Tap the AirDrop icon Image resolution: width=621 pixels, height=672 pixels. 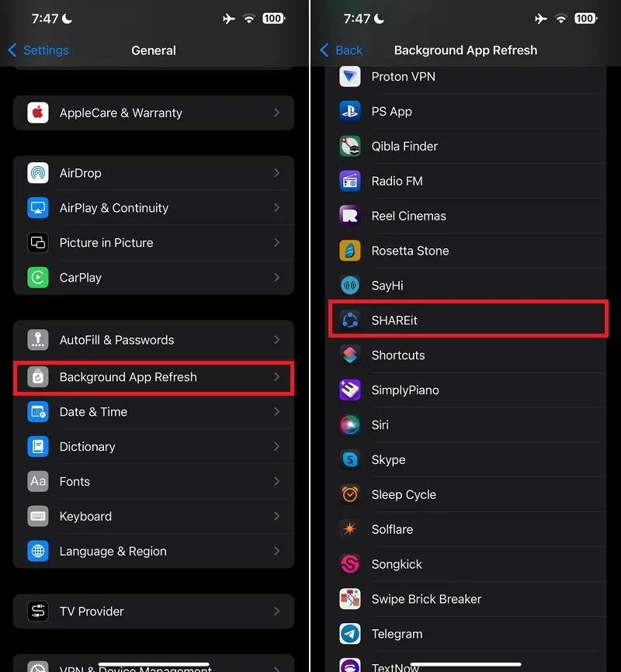(x=38, y=173)
